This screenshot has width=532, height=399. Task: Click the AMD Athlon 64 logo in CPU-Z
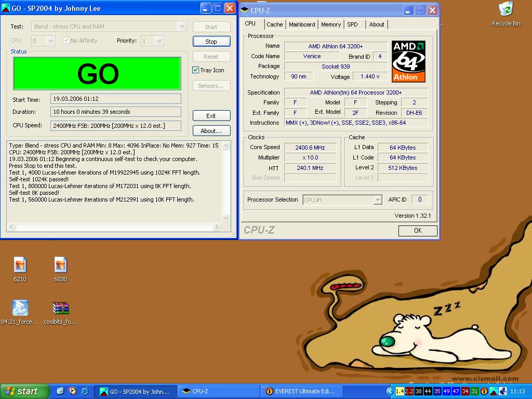coord(408,61)
